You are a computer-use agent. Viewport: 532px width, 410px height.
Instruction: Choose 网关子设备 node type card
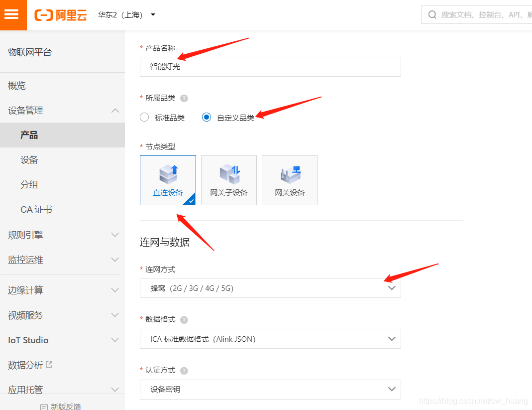(229, 180)
